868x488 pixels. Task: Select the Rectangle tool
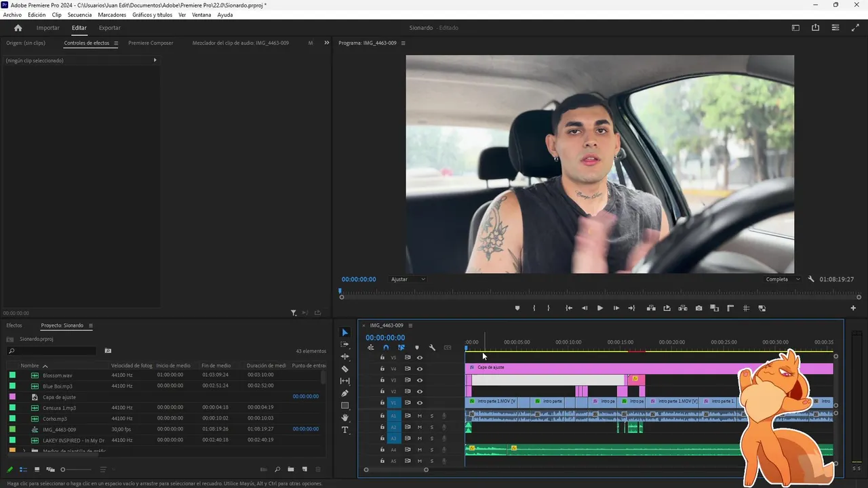(344, 405)
